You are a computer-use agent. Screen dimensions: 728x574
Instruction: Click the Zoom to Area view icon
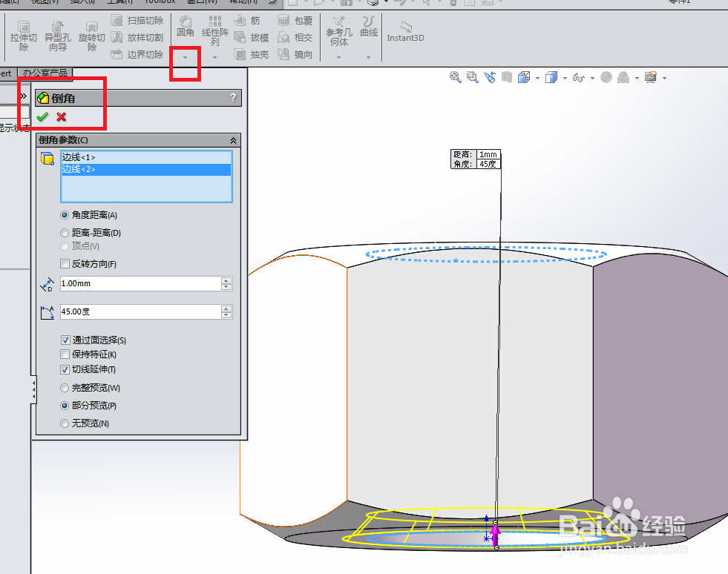(472, 77)
